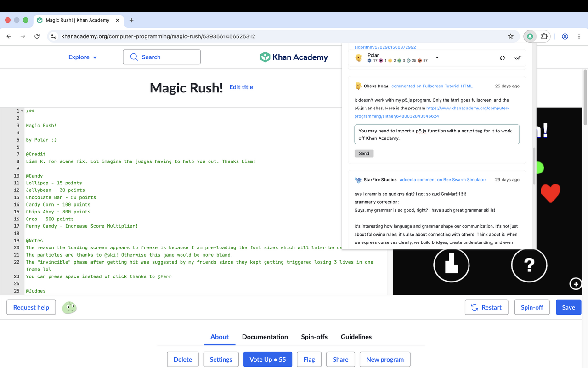Click the green error buddy blob icon
The width and height of the screenshot is (588, 368).
69,308
